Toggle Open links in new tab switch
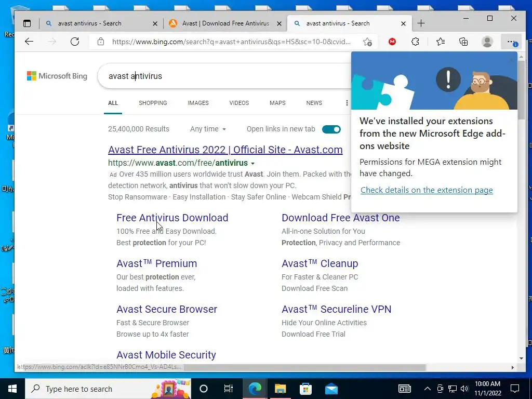Screen dimensions: 532x399 pos(331,129)
